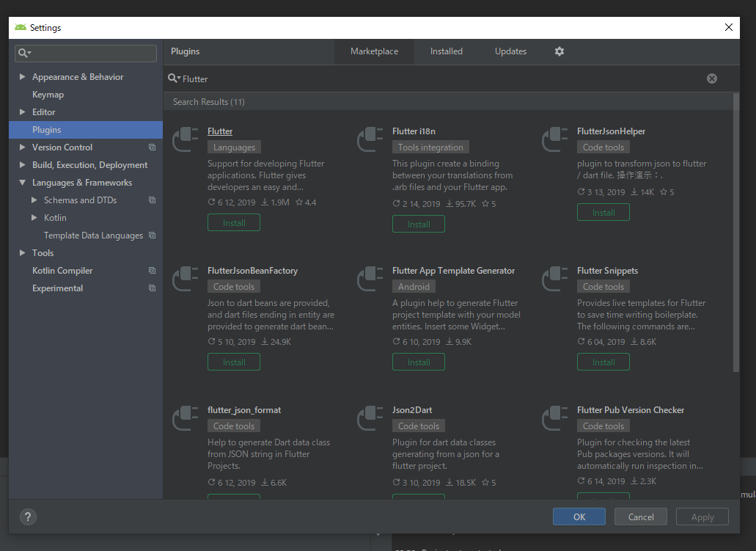Expand the Kotlin settings node
756x551 pixels.
(34, 218)
